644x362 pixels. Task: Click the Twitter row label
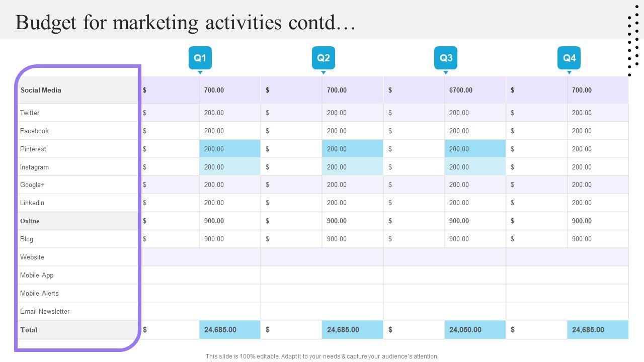click(30, 113)
